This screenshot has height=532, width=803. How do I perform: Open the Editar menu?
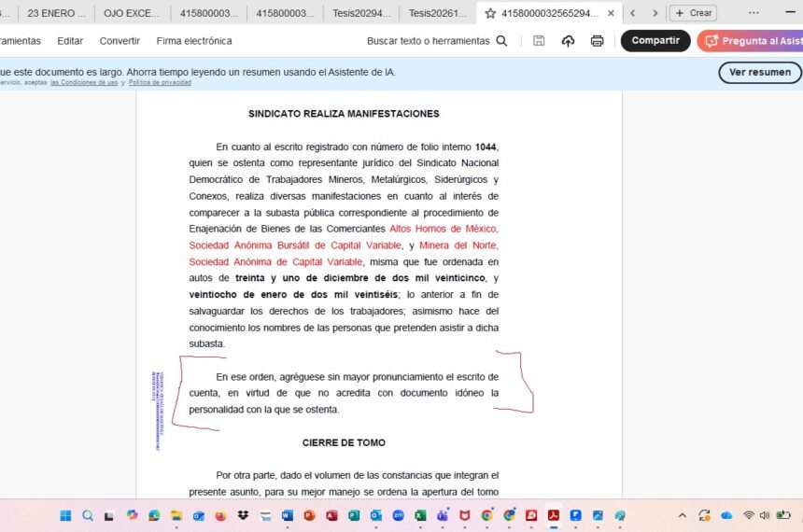[x=70, y=41]
